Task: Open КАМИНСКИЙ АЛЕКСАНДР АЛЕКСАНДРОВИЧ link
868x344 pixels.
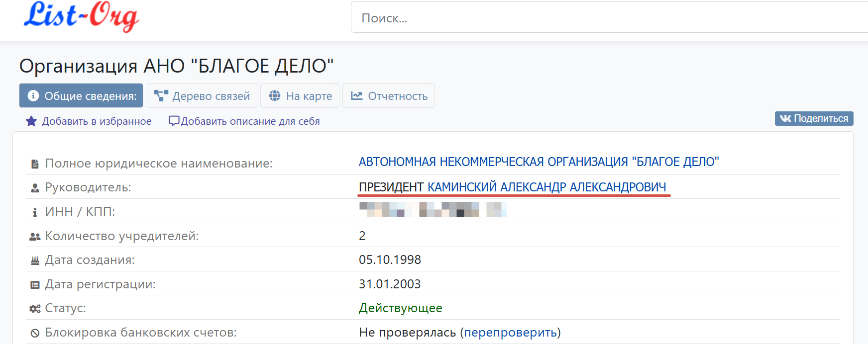Action: (x=547, y=187)
